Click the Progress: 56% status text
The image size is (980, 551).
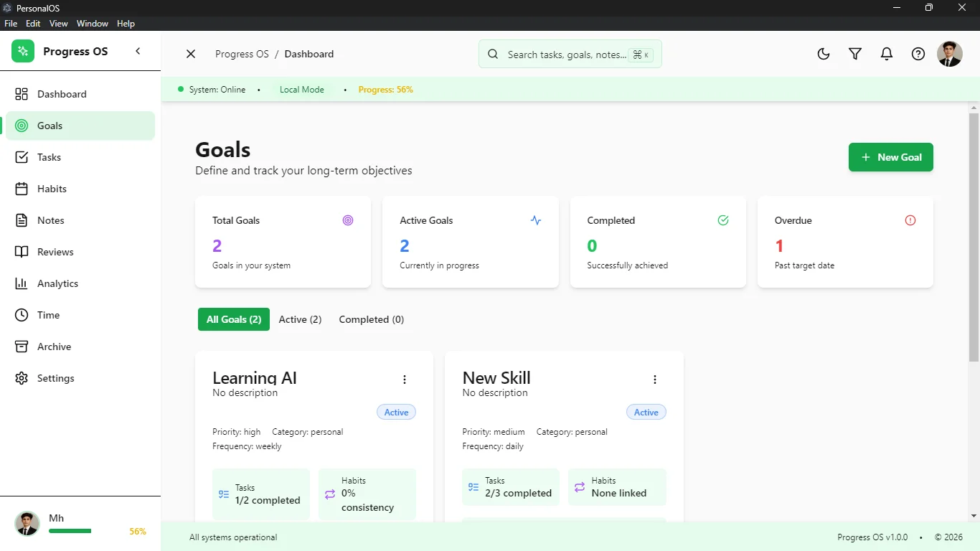[x=386, y=90]
